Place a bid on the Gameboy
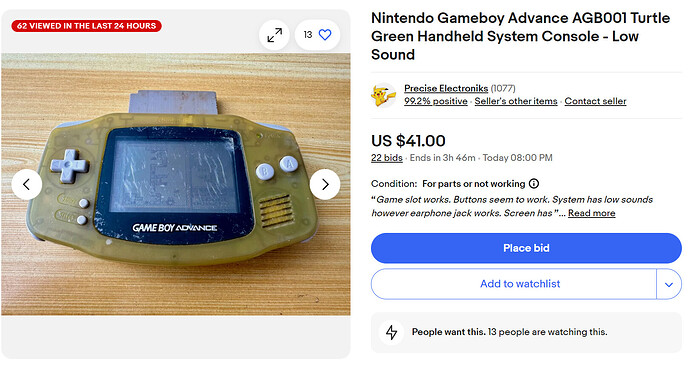Viewport: 690px width, 366px height. (x=526, y=248)
